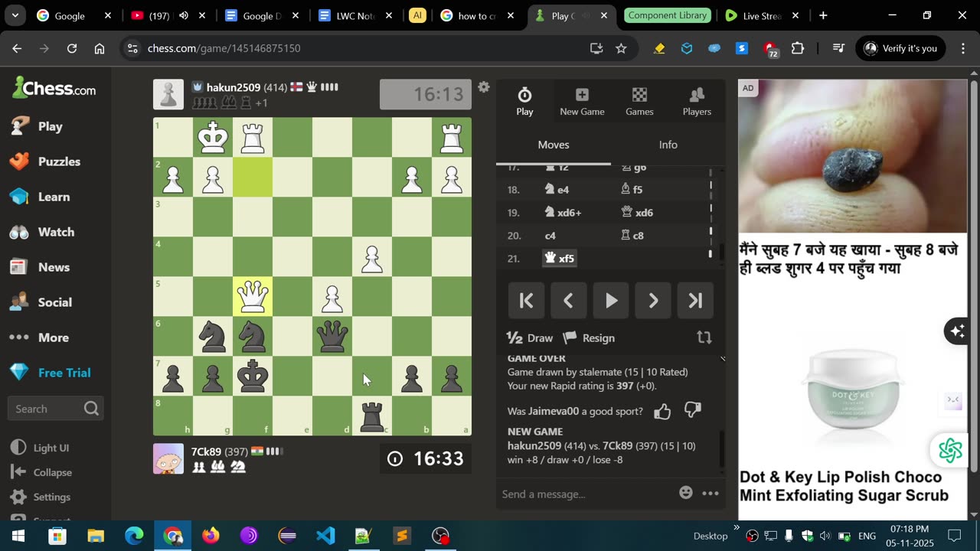Open the Component Library tab group
980x551 pixels.
point(668,15)
